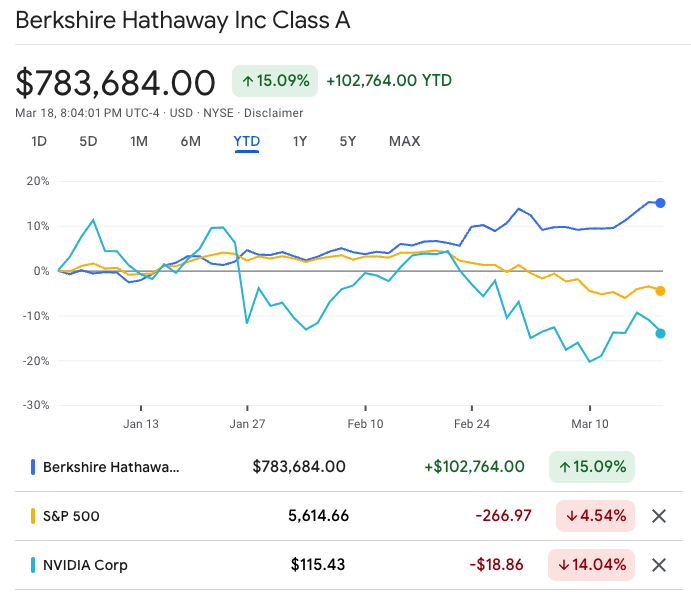Click the green 15.09% gain badge in header
Viewport: 691px width, 596px height.
tap(275, 81)
